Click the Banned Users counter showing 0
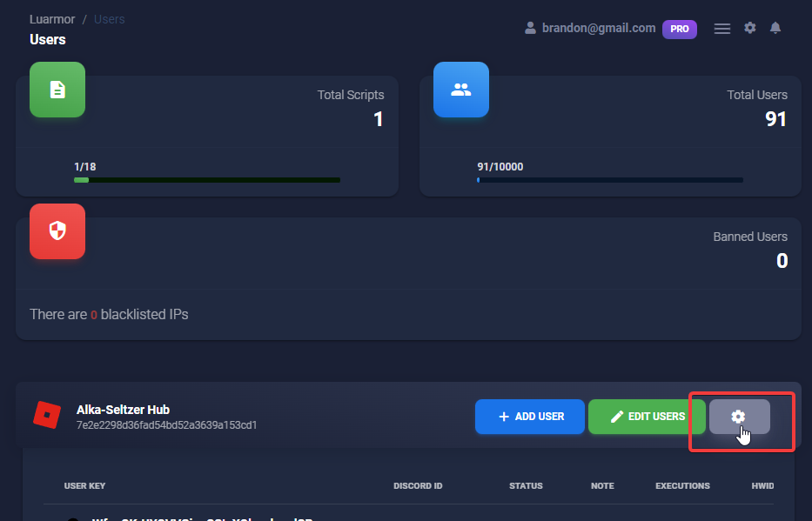Viewport: 812px width, 521px height. coord(782,260)
